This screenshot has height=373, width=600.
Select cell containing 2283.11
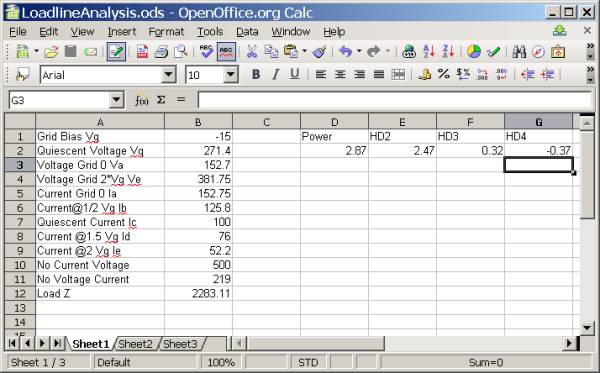click(x=198, y=293)
